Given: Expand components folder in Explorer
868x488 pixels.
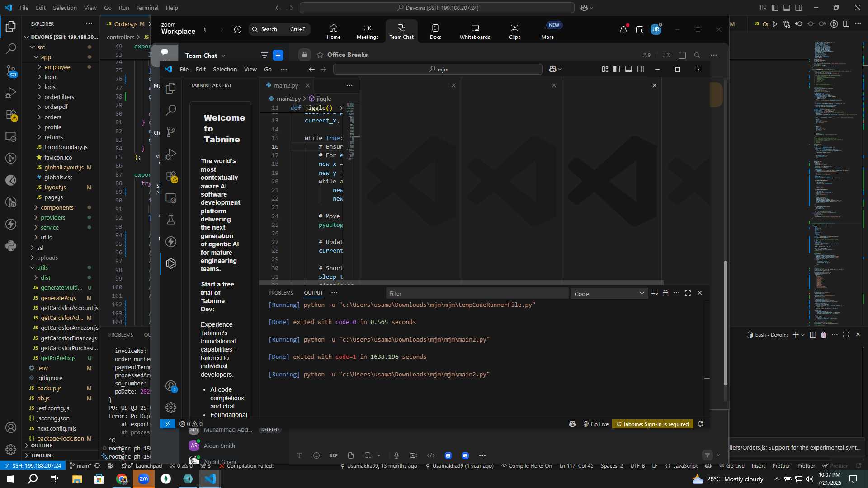Looking at the screenshot, I should point(57,207).
